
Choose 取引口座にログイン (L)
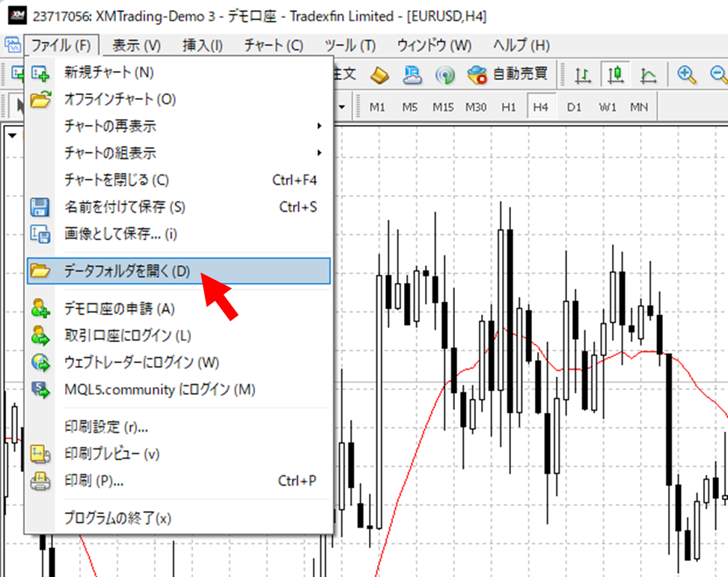[179, 335]
